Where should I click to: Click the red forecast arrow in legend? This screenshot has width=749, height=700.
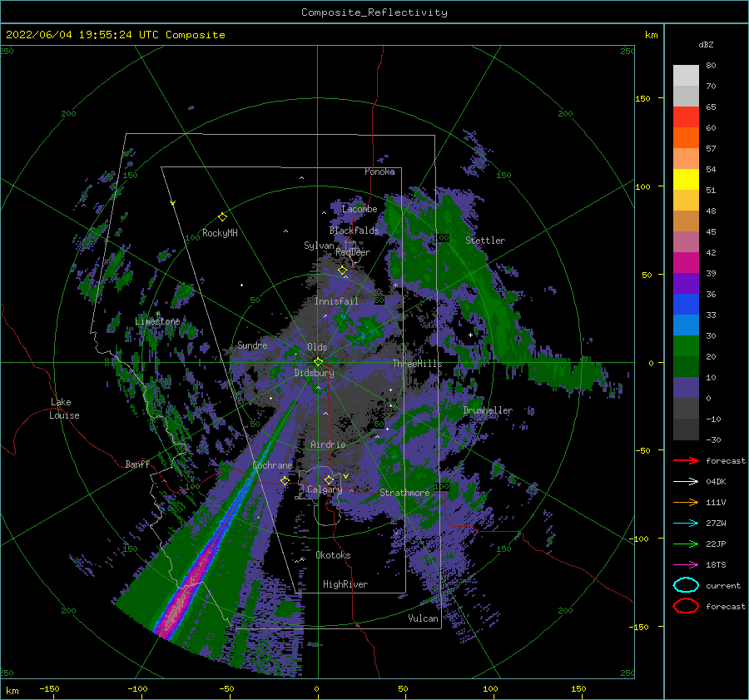[x=686, y=460]
